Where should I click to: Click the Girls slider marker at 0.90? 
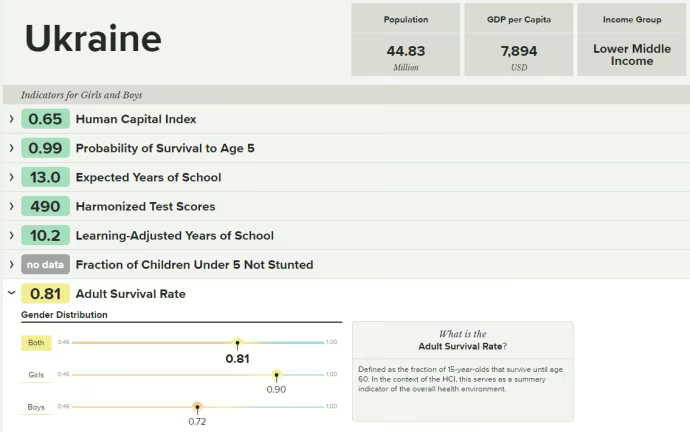tap(277, 375)
